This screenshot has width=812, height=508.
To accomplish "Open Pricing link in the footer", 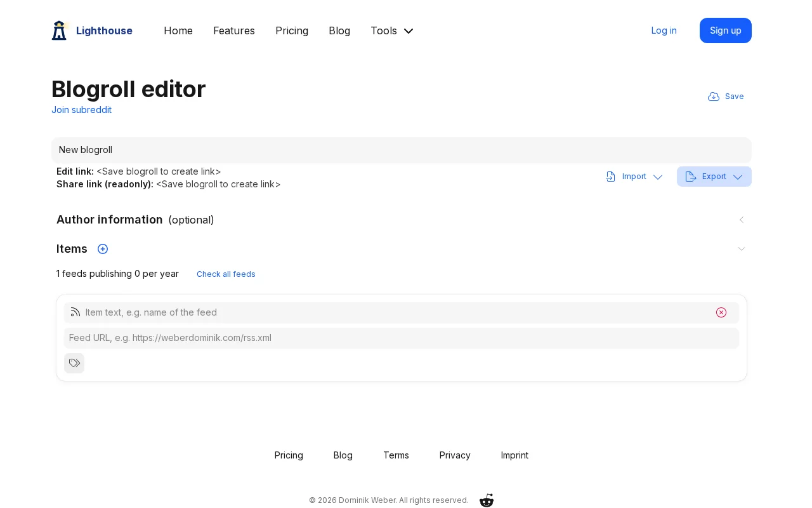I will 289,455.
